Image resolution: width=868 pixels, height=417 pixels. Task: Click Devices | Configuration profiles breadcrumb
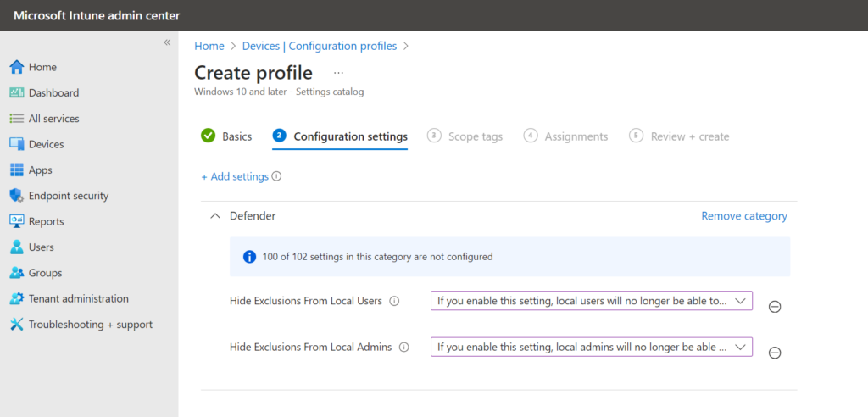pyautogui.click(x=320, y=46)
